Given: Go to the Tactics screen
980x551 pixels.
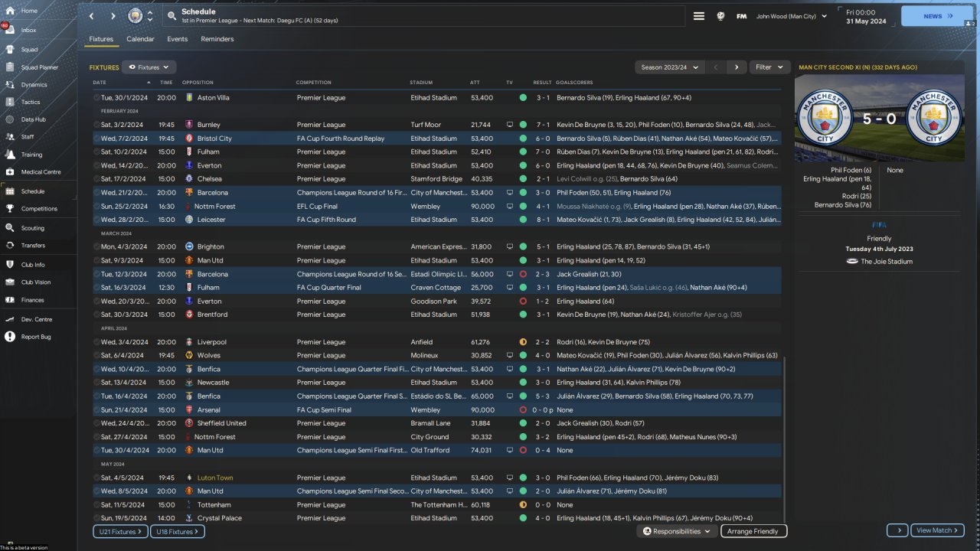Looking at the screenshot, I should click(31, 102).
